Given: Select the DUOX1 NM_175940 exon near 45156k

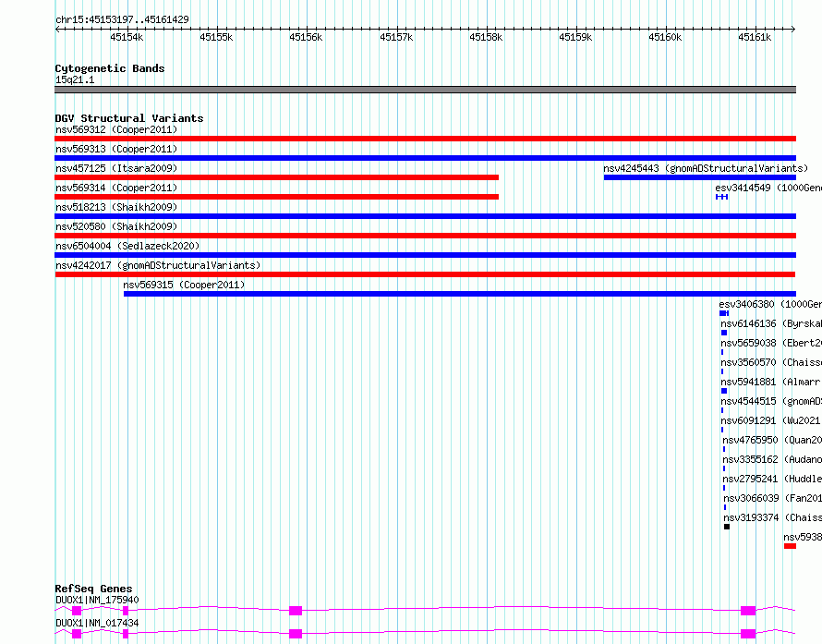Looking at the screenshot, I should (296, 611).
